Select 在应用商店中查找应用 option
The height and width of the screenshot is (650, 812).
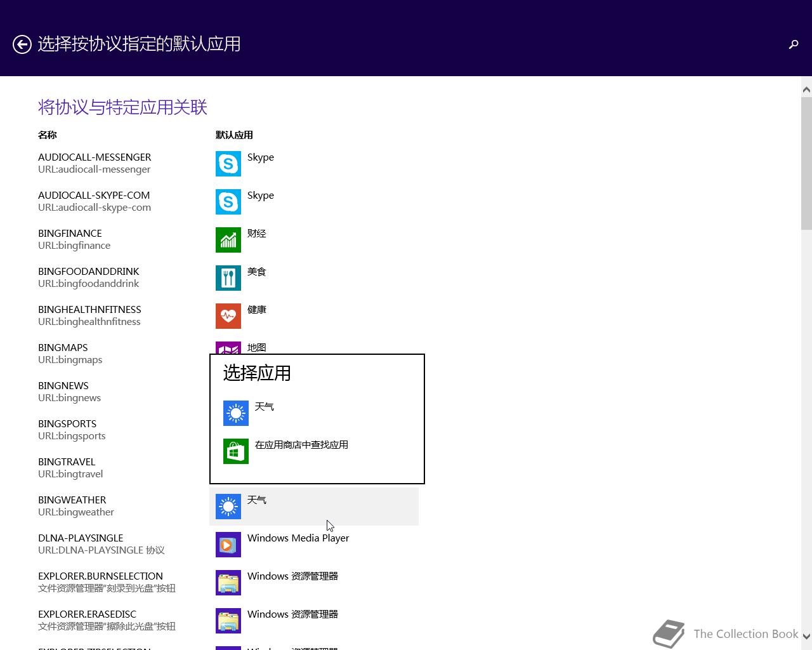(x=301, y=444)
